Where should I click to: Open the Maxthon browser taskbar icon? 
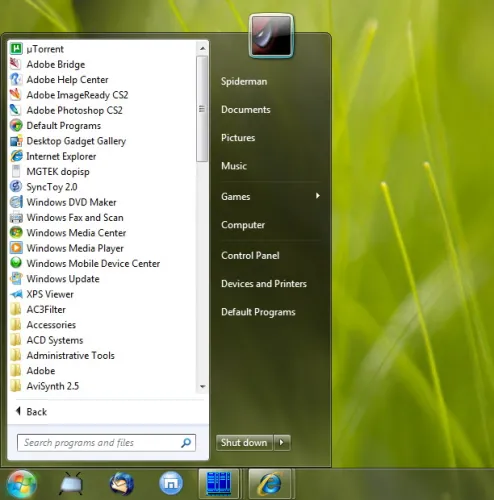171,483
